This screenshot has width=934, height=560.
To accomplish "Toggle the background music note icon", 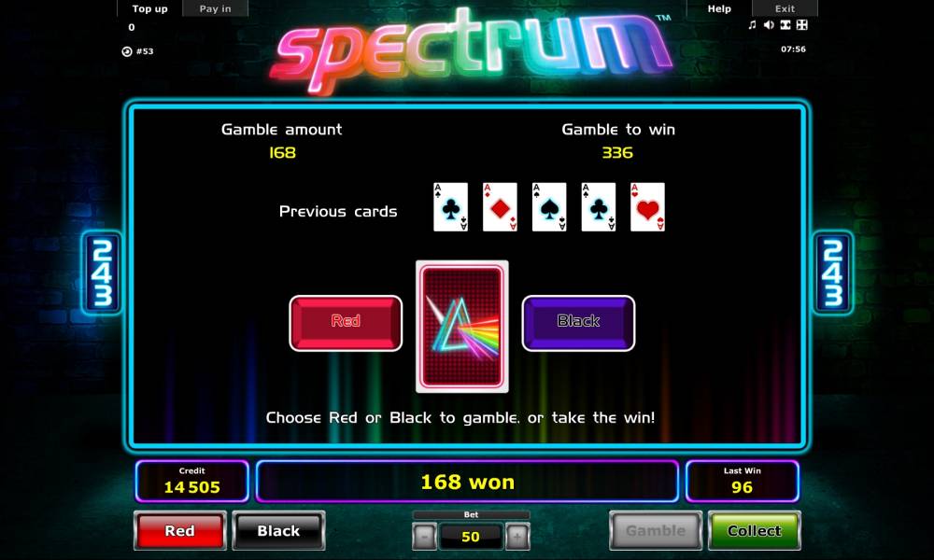I will point(752,24).
